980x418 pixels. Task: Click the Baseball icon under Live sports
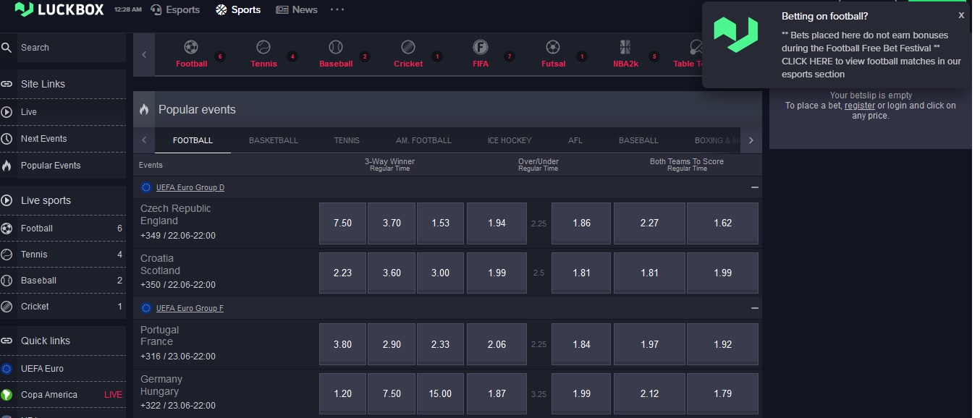coord(7,281)
